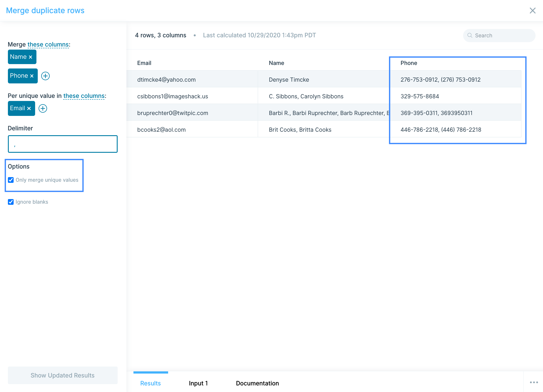
Task: Select the Email chip label
Action: pyautogui.click(x=17, y=108)
